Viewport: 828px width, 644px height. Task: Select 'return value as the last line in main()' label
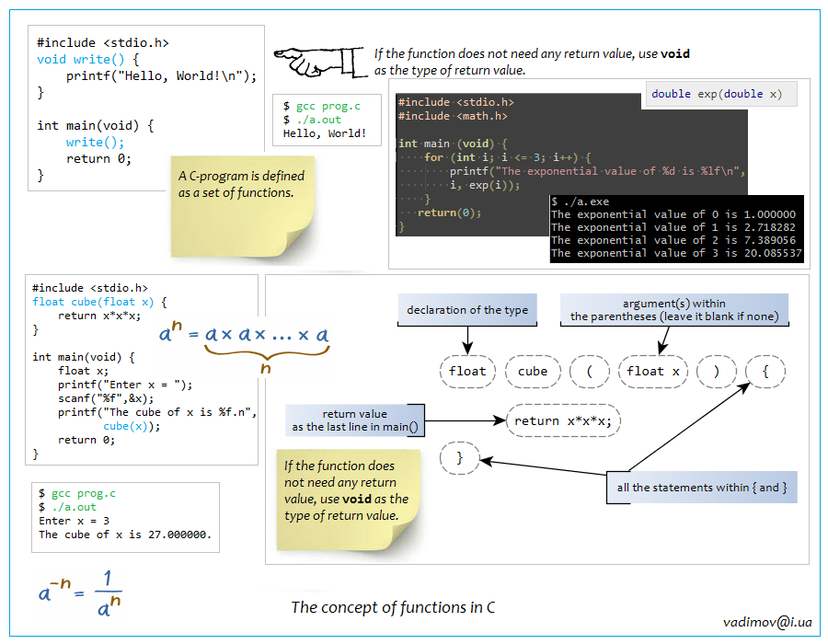[355, 420]
